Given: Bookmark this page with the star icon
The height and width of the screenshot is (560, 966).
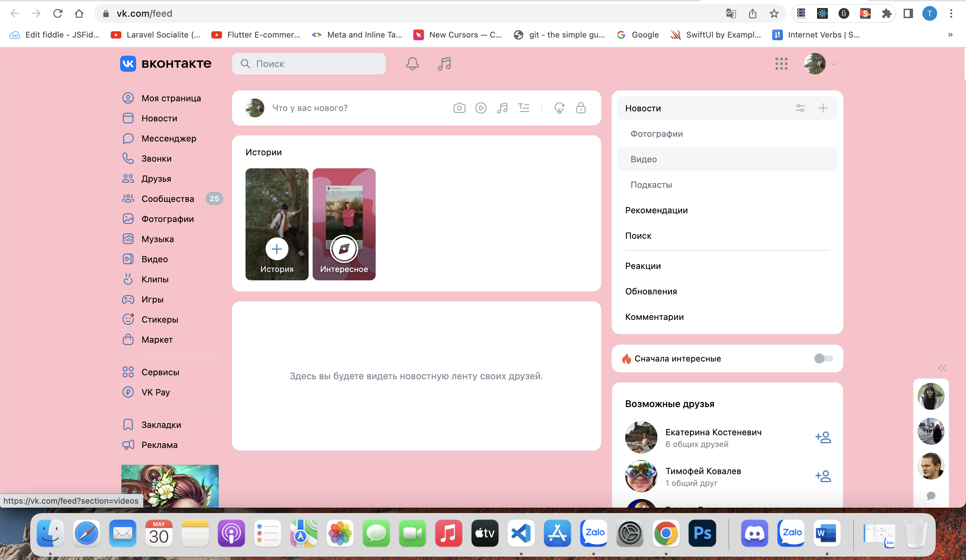Looking at the screenshot, I should [x=773, y=14].
